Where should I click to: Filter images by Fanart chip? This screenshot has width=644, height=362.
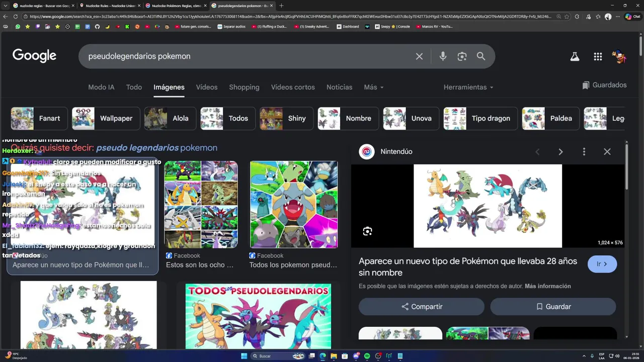(39, 118)
